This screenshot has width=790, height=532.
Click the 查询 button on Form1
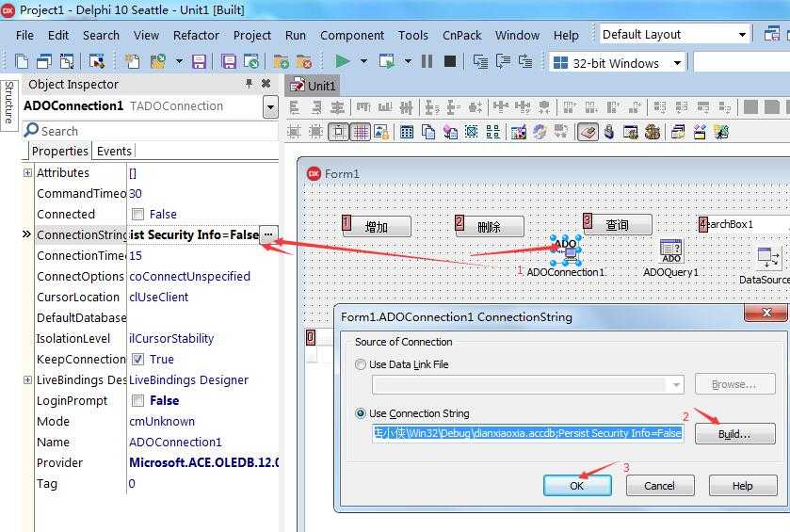pyautogui.click(x=617, y=225)
